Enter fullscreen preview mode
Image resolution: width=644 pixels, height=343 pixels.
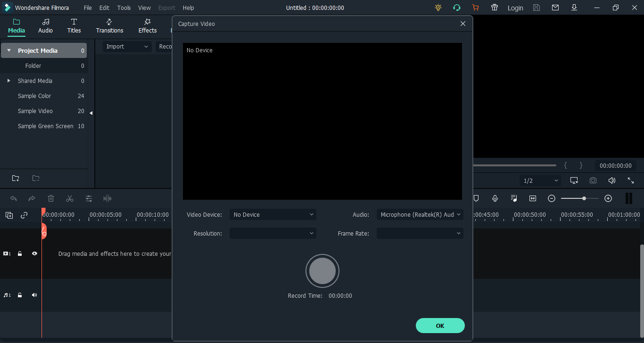coord(631,180)
